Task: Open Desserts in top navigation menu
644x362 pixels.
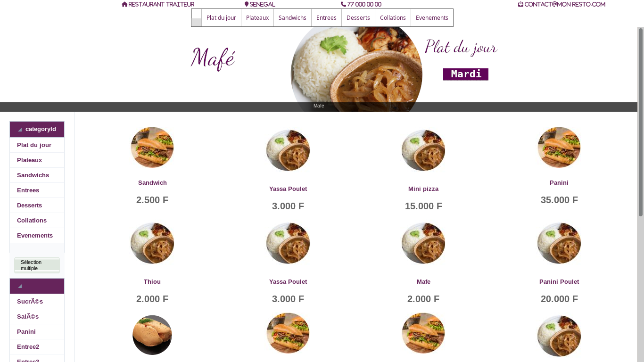Action: 358,18
